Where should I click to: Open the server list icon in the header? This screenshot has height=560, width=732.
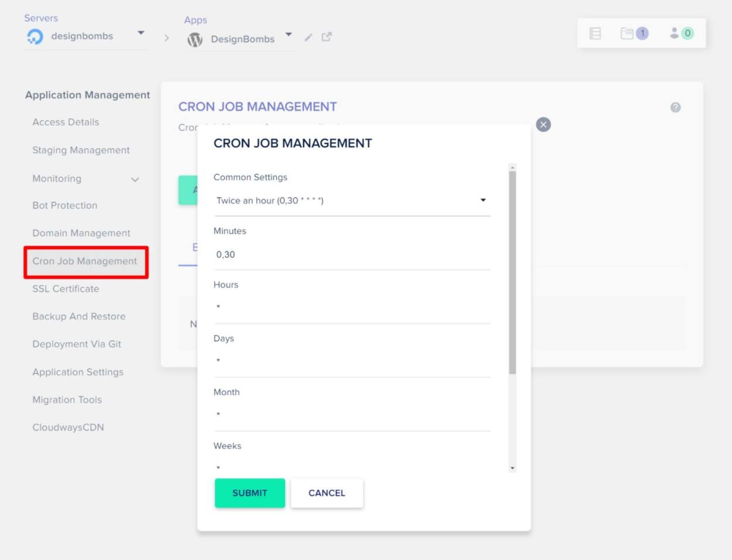(x=595, y=33)
